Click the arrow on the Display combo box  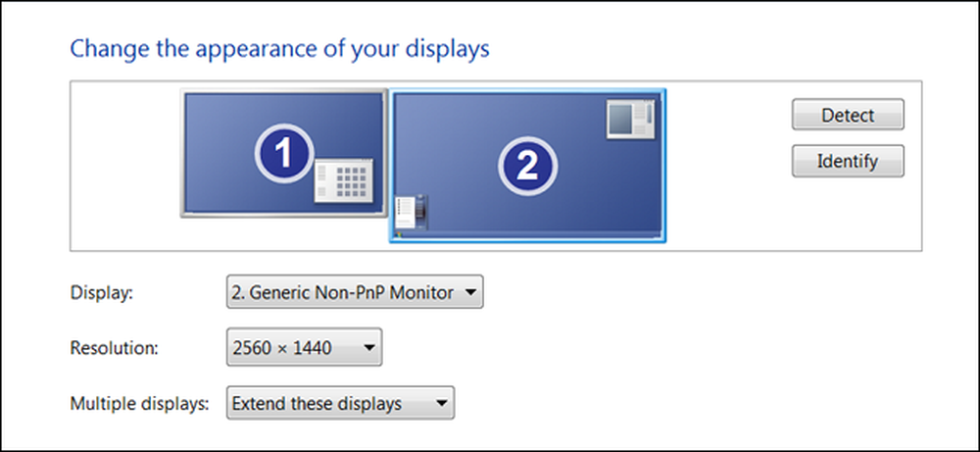pos(470,292)
